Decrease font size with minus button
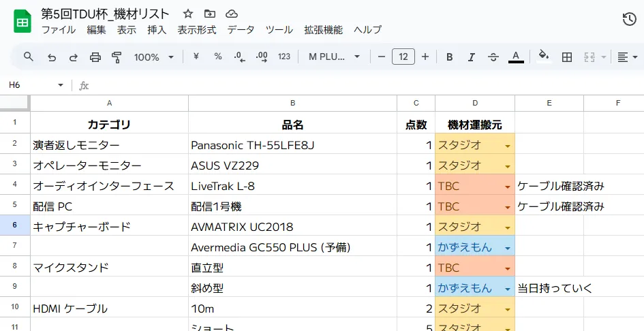 coord(382,57)
